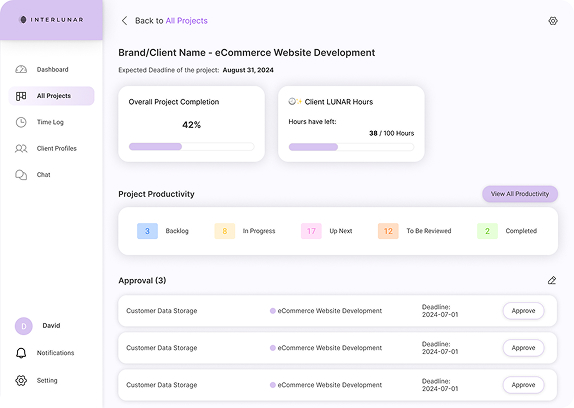The width and height of the screenshot is (574, 408).
Task: Click the first row's eCommerce Website Development tag
Action: point(326,311)
